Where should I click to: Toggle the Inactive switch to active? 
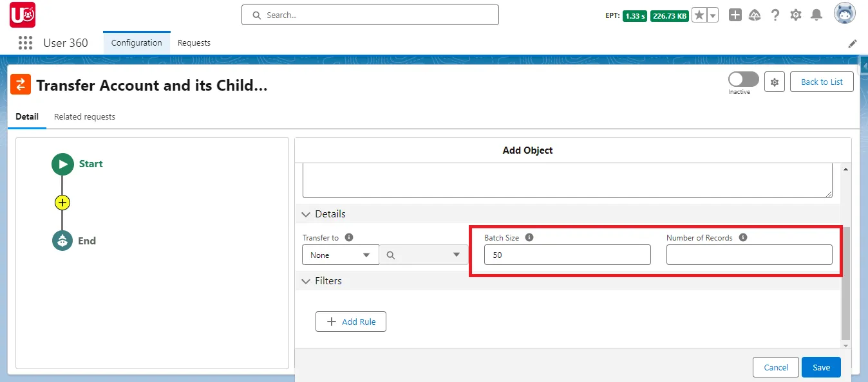tap(742, 78)
